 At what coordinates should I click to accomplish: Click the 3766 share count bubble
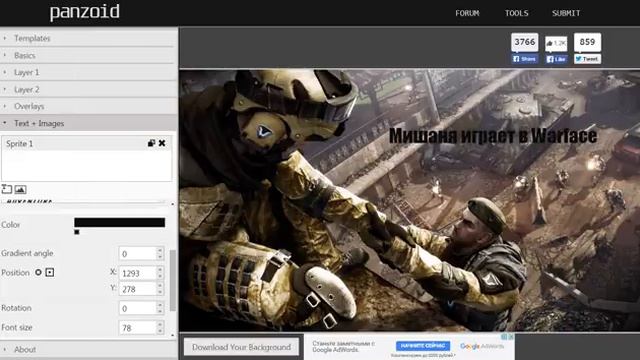tap(525, 42)
